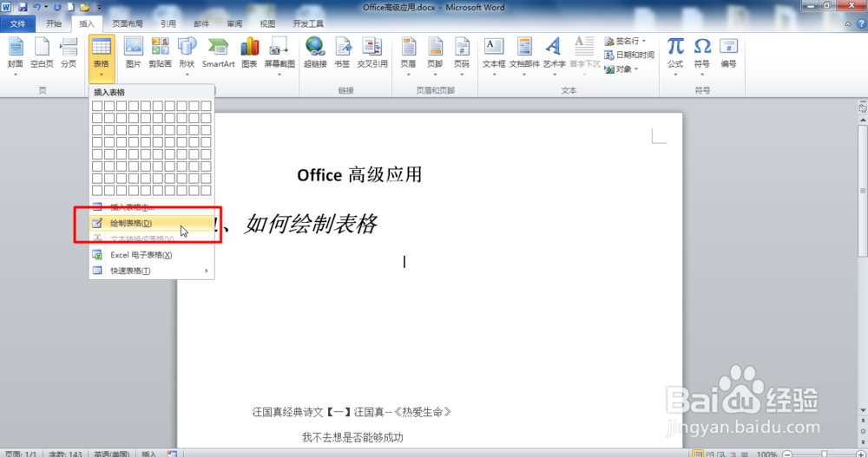This screenshot has height=457, width=868.
Task: Add a signature line (签名行)
Action: pos(625,41)
